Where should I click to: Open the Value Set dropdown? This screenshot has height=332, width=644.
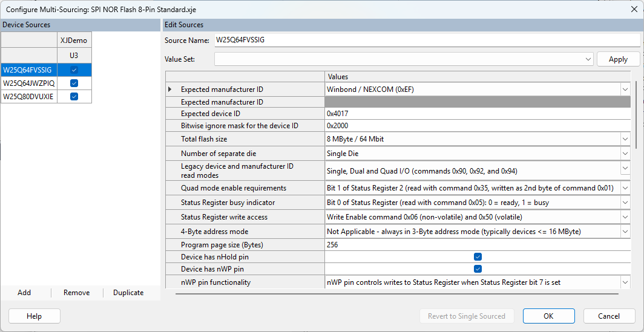point(588,59)
